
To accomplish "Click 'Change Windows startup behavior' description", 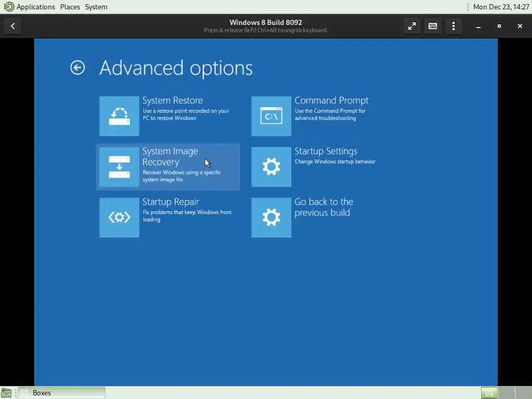I will pos(335,162).
